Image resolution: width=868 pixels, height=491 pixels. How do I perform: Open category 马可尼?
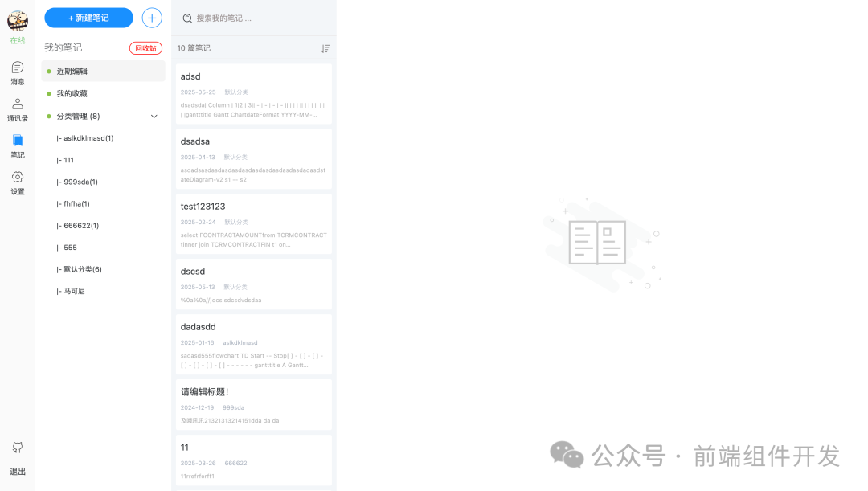[70, 291]
